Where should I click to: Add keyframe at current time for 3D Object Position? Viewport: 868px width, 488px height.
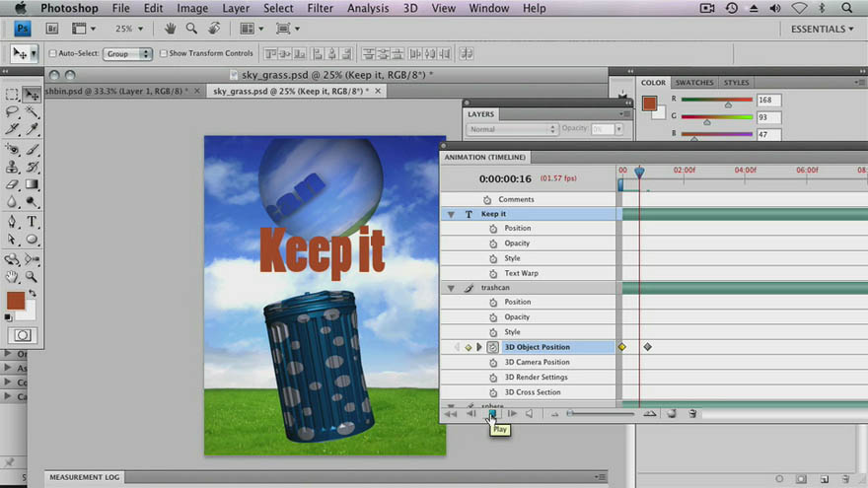point(469,347)
